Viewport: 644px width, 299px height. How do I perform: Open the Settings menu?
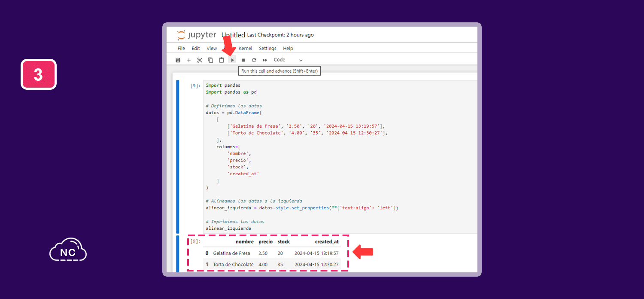tap(267, 49)
